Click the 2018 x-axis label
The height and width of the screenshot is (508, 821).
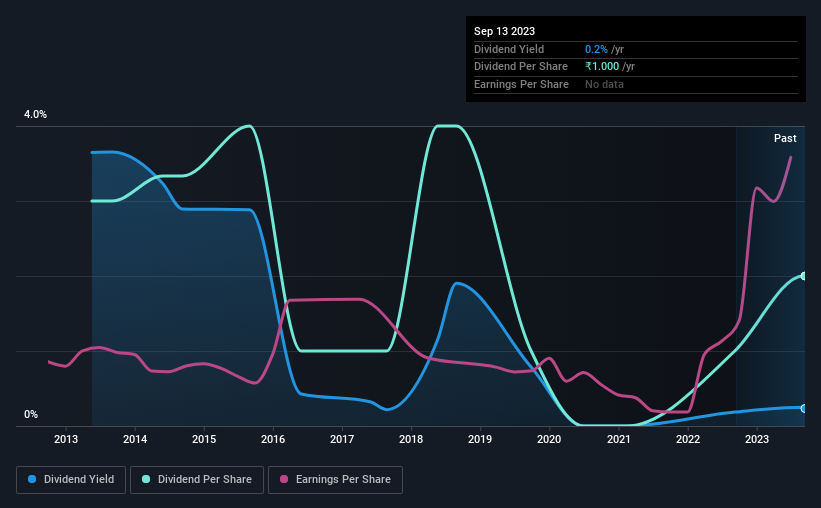pyautogui.click(x=411, y=439)
